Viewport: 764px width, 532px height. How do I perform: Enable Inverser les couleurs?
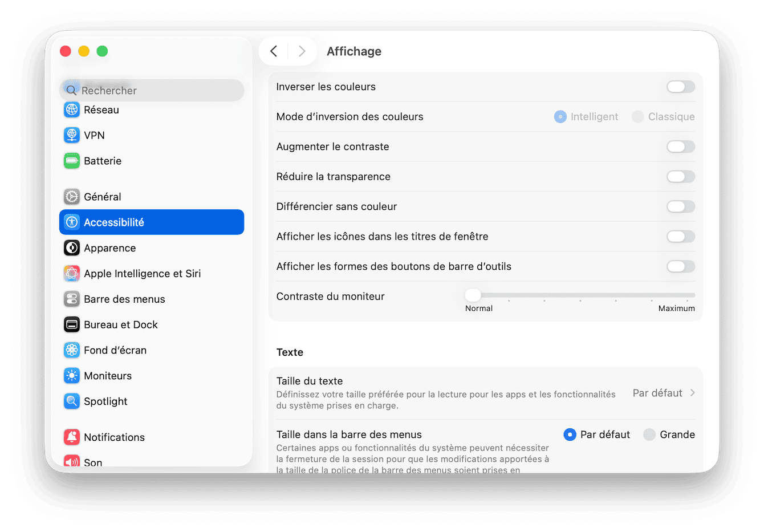(680, 87)
